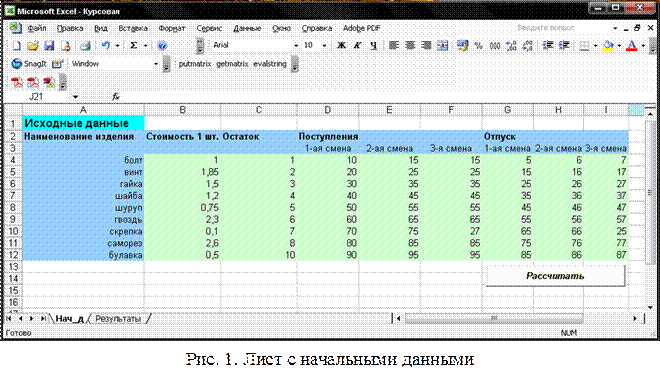Screen dimensions: 660x372
Task: Click Decrease Decimal icon
Action: tap(527, 45)
